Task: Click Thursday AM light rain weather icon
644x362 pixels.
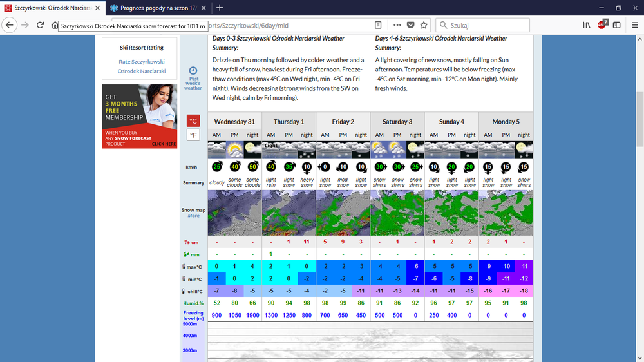Action: (x=270, y=150)
